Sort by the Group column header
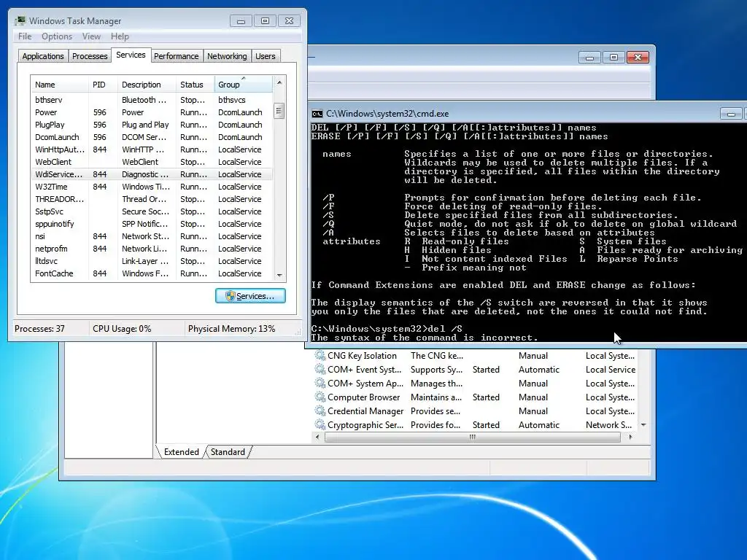 (244, 85)
